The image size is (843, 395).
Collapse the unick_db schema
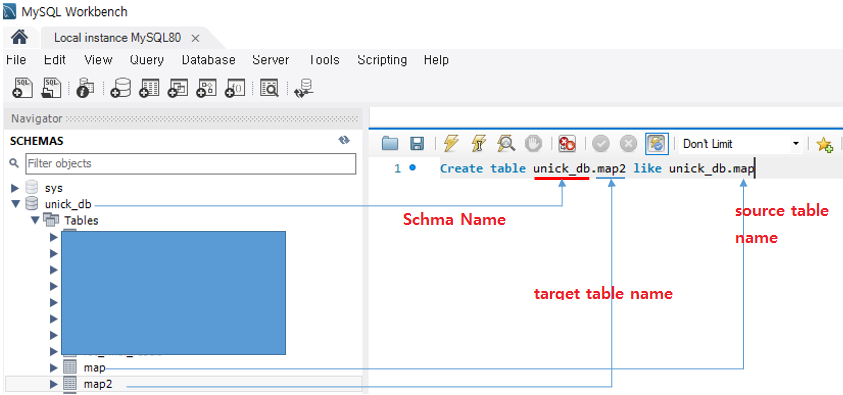coord(15,204)
